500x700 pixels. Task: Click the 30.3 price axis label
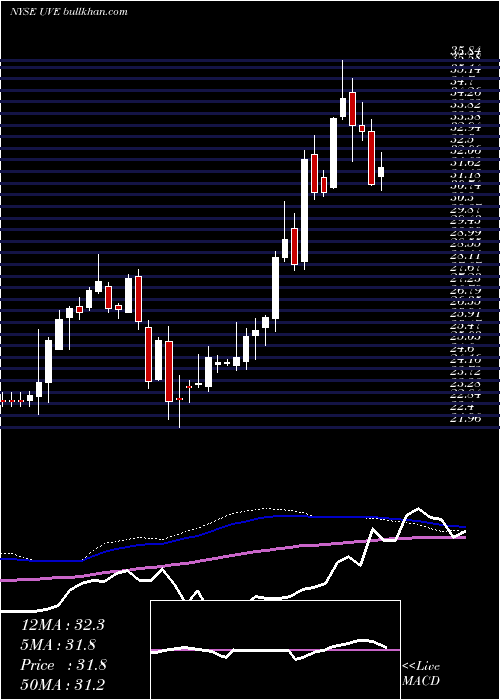point(463,198)
